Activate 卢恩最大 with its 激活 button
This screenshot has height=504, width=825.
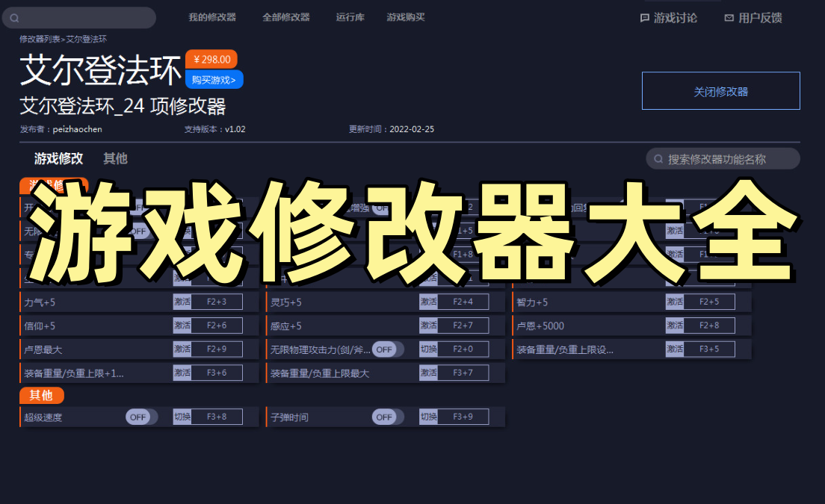tap(182, 349)
